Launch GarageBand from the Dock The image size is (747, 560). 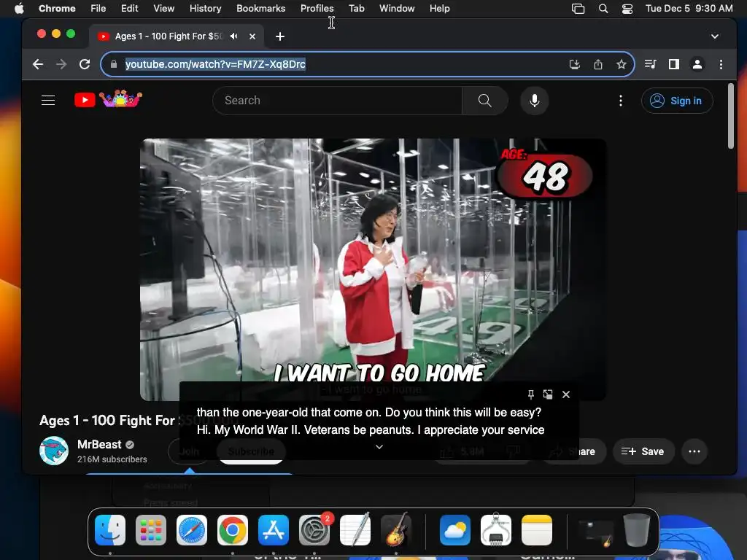coord(396,530)
